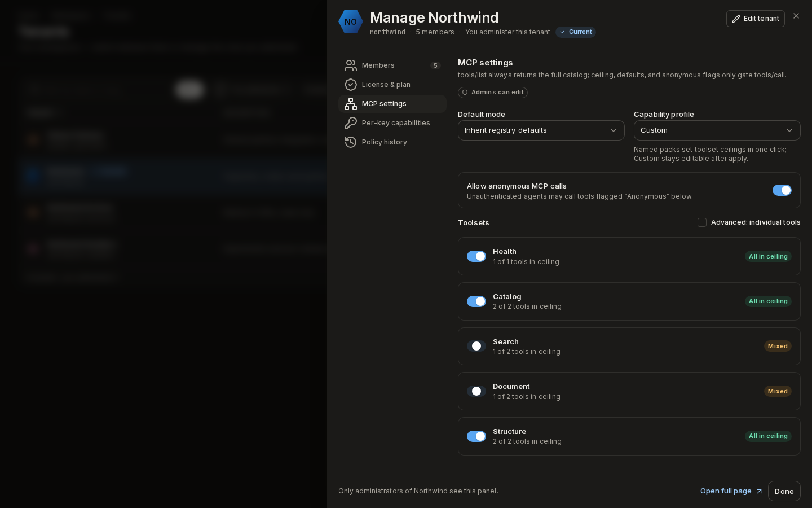Click the Current tenant badge

click(x=576, y=32)
